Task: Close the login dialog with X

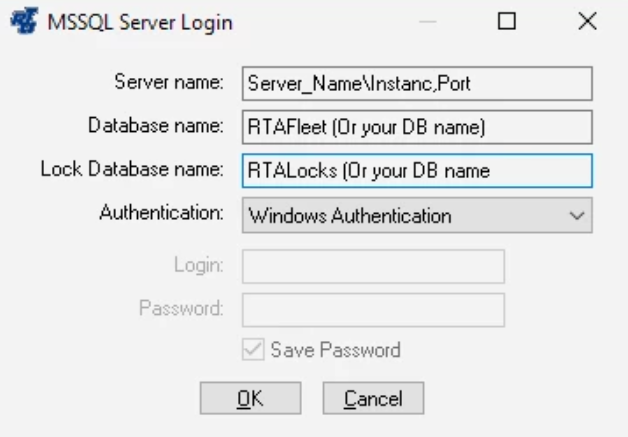Action: pos(587,21)
